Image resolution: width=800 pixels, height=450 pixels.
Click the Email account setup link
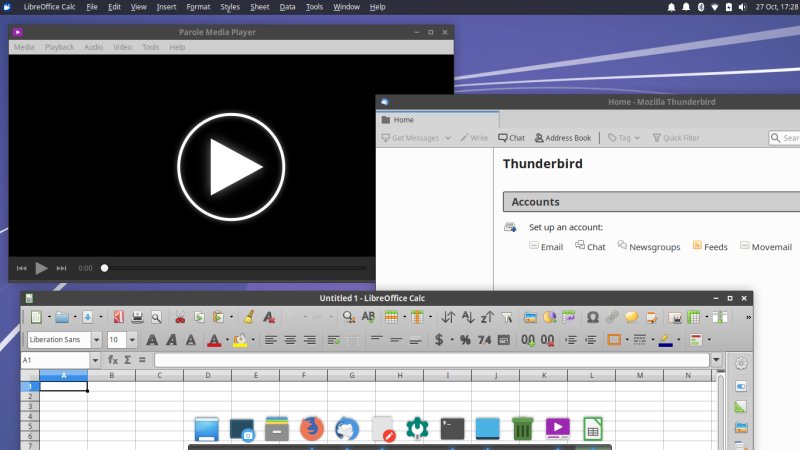pyautogui.click(x=546, y=246)
